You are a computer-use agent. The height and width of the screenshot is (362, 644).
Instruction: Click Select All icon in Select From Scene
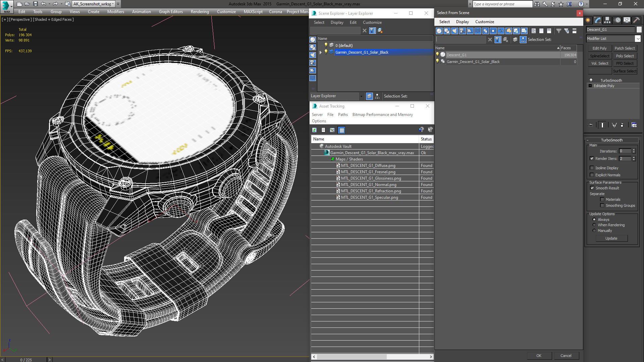click(534, 31)
